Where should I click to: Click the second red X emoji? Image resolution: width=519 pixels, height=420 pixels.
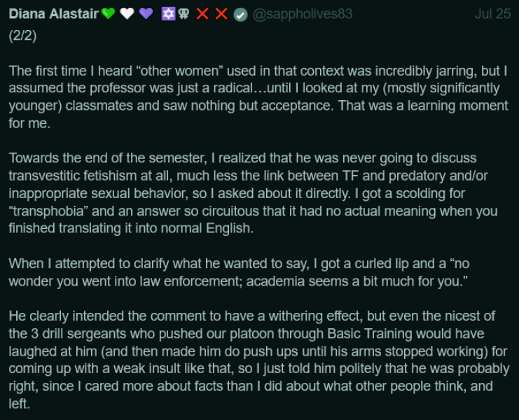(221, 13)
